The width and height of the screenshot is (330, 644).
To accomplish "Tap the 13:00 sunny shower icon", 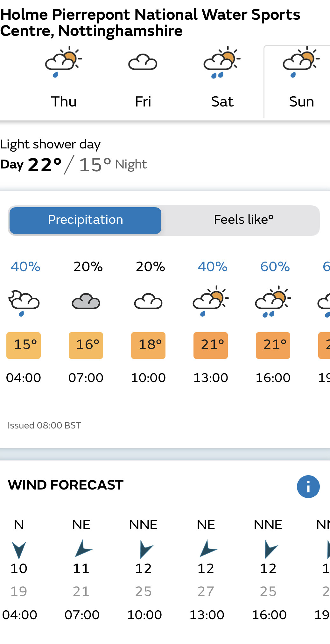I will pyautogui.click(x=211, y=301).
